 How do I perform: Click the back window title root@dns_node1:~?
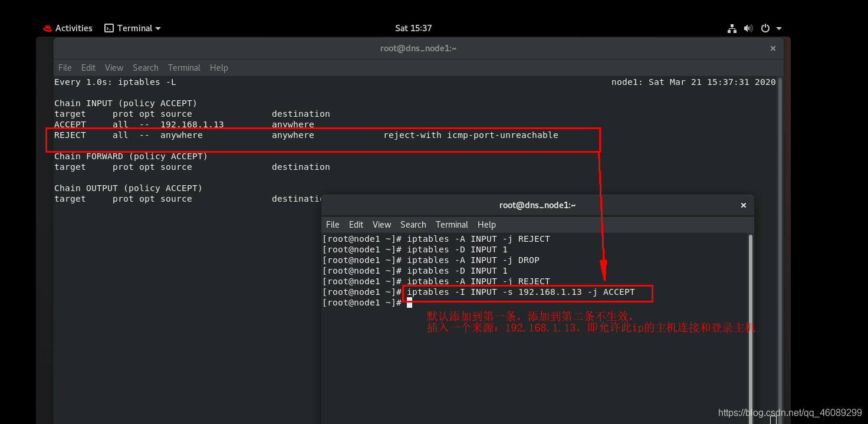pos(419,48)
